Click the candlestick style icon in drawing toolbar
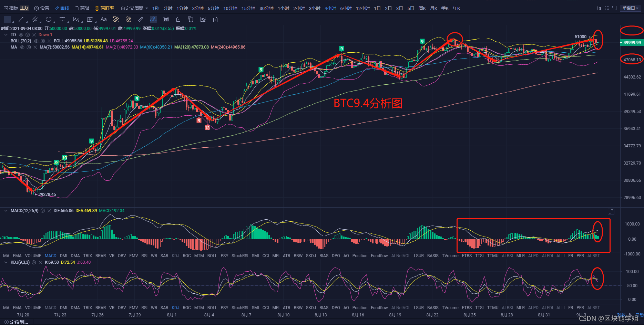This screenshot has height=325, width=644. pyautogui.click(x=166, y=20)
